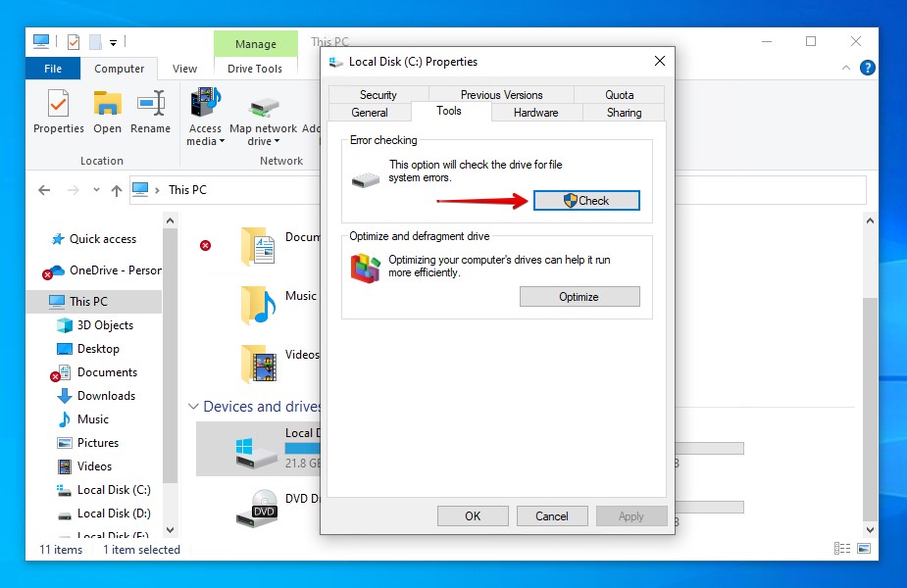
Task: Click Cancel in Properties dialog
Action: pos(552,516)
